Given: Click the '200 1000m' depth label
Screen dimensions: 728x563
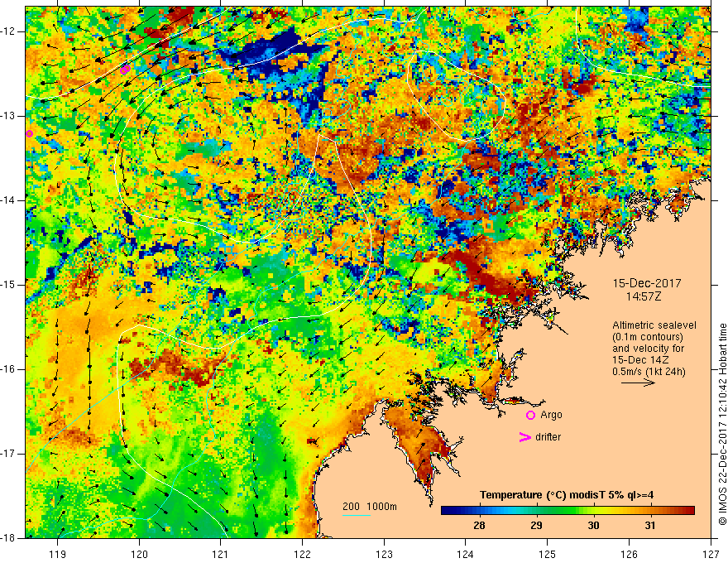Looking at the screenshot, I should [x=370, y=507].
